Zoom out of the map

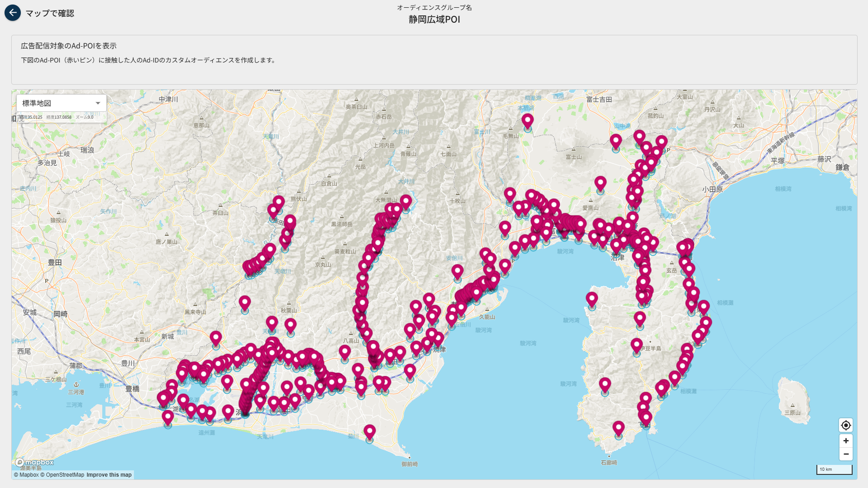pos(846,454)
